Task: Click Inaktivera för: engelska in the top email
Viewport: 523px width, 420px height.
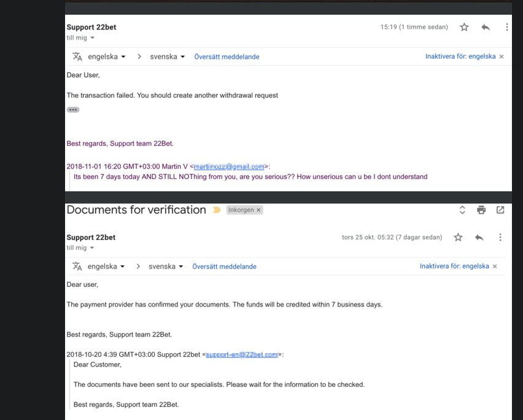Action: [460, 56]
